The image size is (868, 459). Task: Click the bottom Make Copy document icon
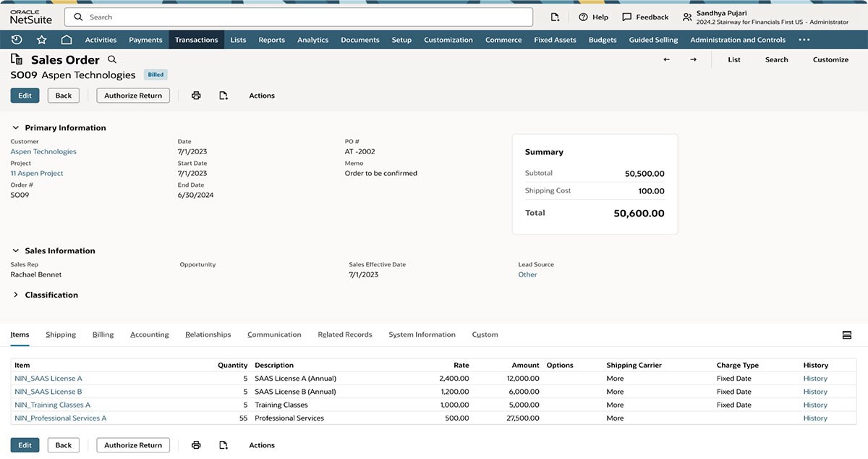(x=224, y=445)
